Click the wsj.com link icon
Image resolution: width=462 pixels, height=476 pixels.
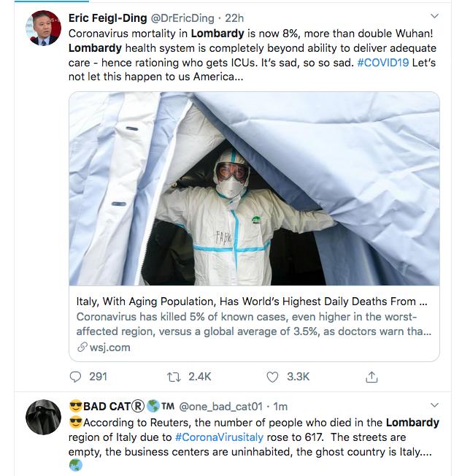[x=82, y=348]
